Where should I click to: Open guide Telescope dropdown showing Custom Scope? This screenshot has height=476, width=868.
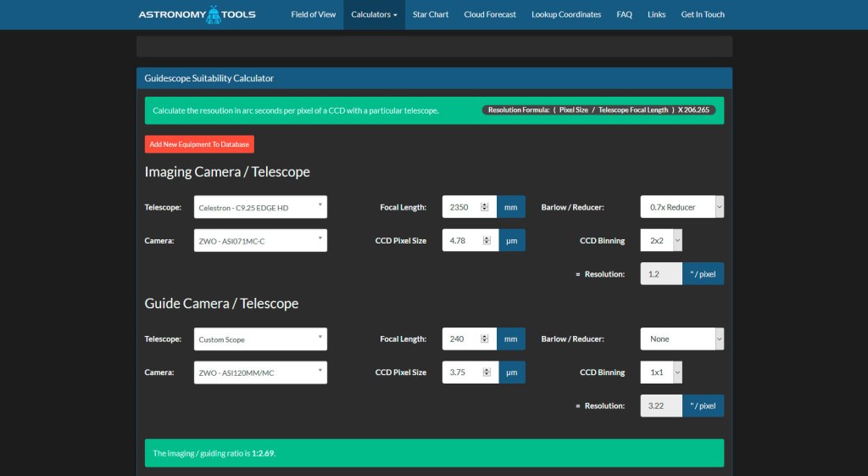pos(260,339)
